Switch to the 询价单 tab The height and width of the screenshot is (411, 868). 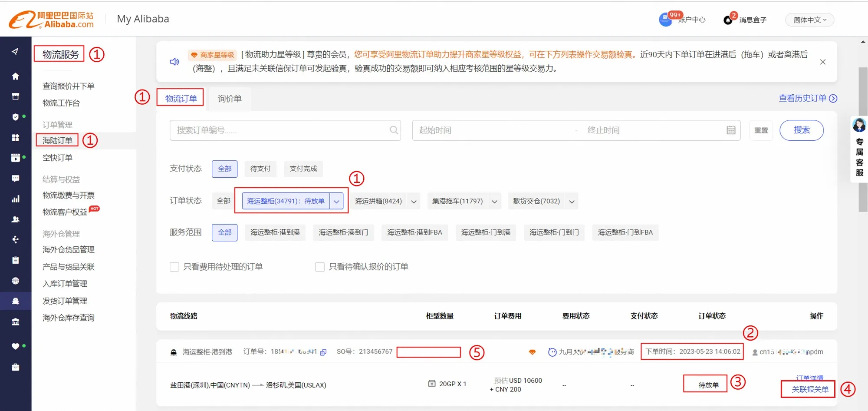click(x=230, y=99)
